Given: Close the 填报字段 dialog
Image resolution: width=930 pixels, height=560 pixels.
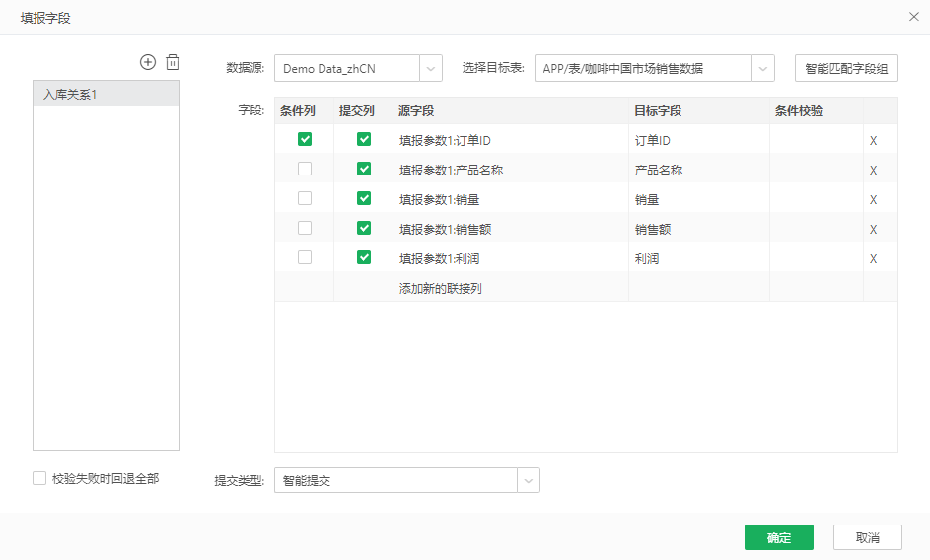Looking at the screenshot, I should click(914, 17).
